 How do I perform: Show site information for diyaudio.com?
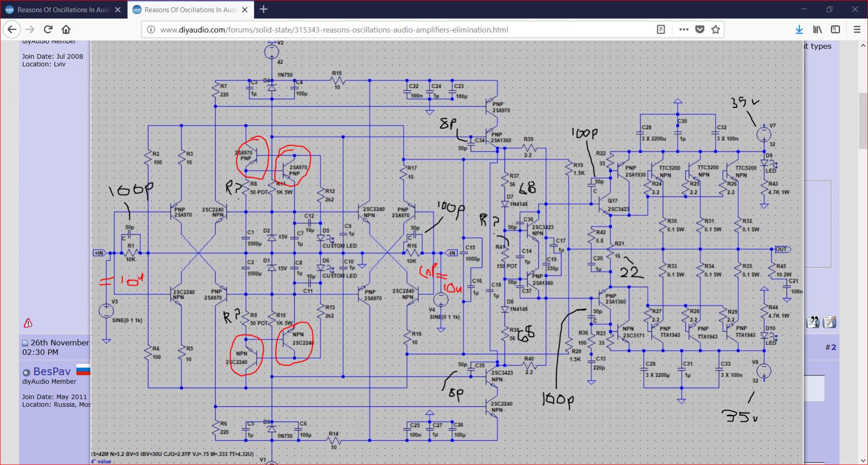click(x=151, y=29)
